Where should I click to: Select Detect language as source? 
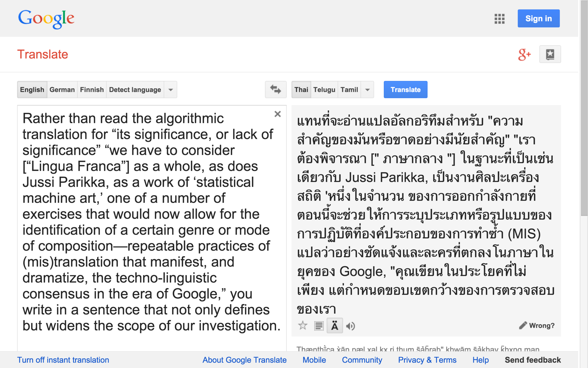[135, 90]
